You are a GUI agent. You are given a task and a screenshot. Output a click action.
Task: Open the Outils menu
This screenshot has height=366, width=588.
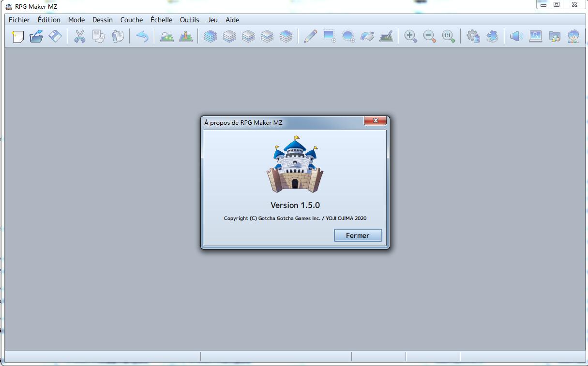click(x=190, y=20)
